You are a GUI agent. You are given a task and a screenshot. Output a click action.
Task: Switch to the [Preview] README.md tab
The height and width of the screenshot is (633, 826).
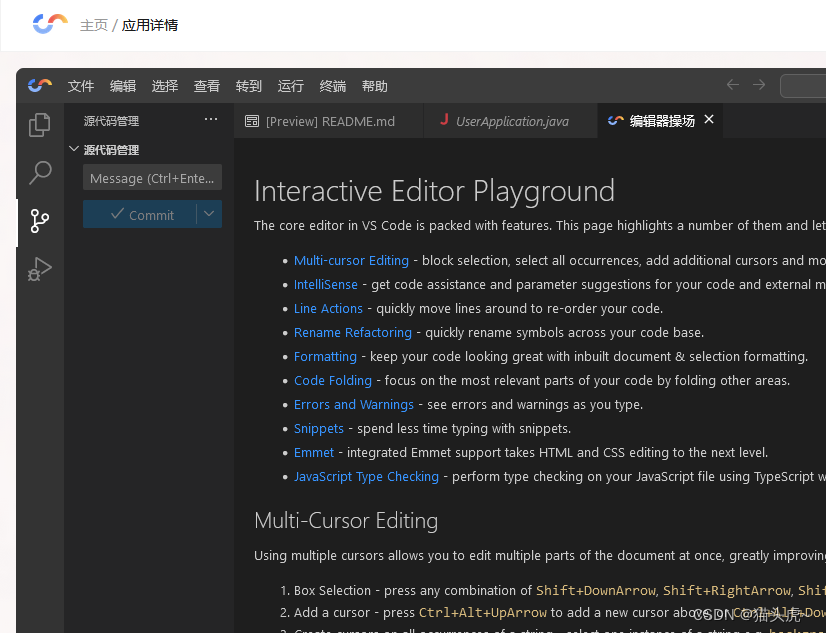pyautogui.click(x=329, y=121)
